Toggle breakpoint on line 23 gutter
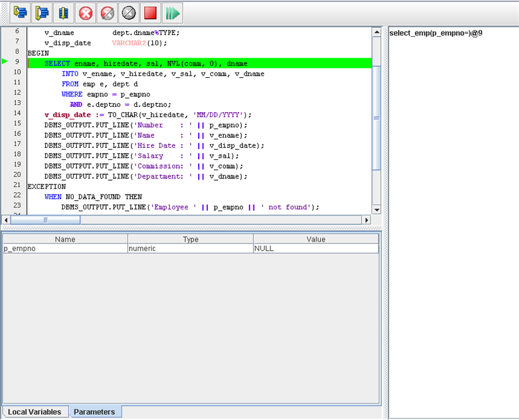 pos(17,206)
